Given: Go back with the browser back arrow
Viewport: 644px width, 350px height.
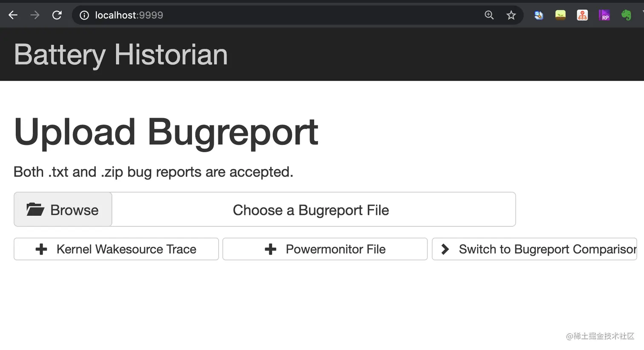Looking at the screenshot, I should 13,15.
